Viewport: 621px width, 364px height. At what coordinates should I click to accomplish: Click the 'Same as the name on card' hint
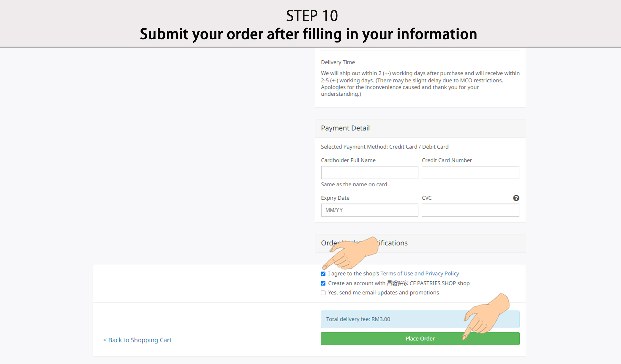[x=354, y=184]
